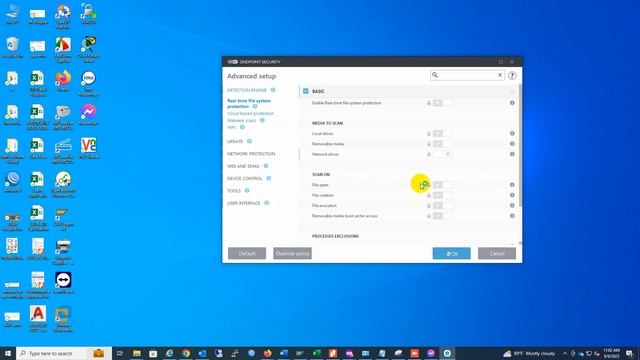The width and height of the screenshot is (640, 360).
Task: Toggle the File execution switch
Action: click(442, 205)
